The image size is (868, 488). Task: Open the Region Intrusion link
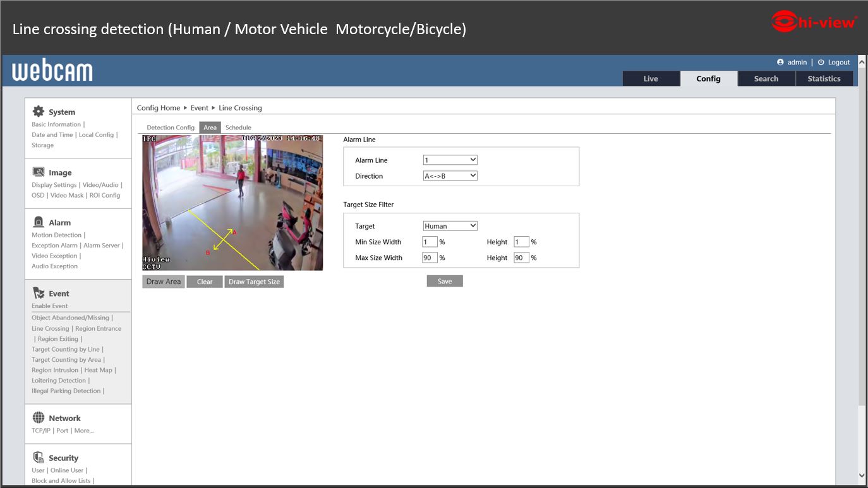pyautogui.click(x=55, y=370)
